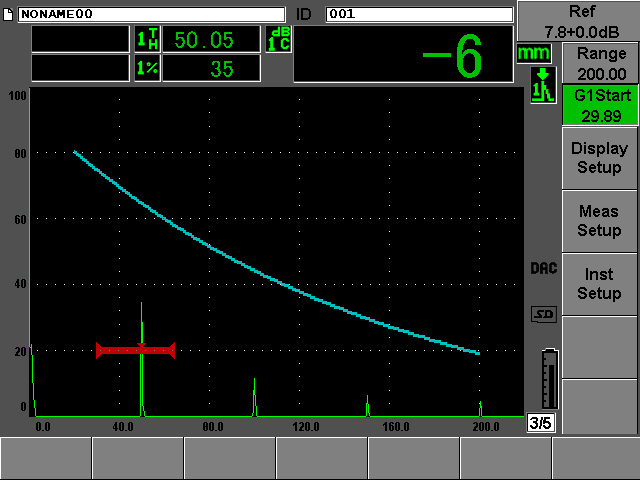Click the gate 1 thickness reading icon

tap(146, 39)
